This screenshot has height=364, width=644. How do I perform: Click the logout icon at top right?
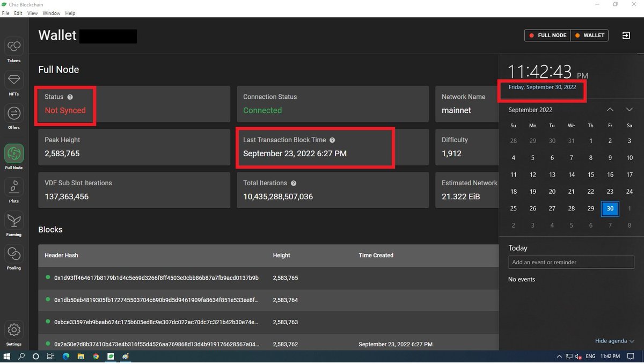coord(626,35)
